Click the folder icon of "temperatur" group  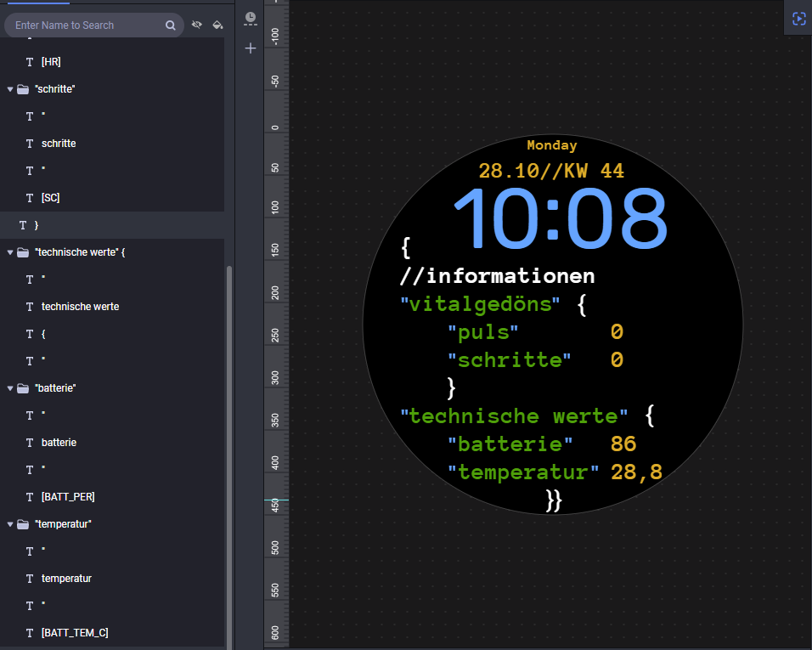[23, 524]
